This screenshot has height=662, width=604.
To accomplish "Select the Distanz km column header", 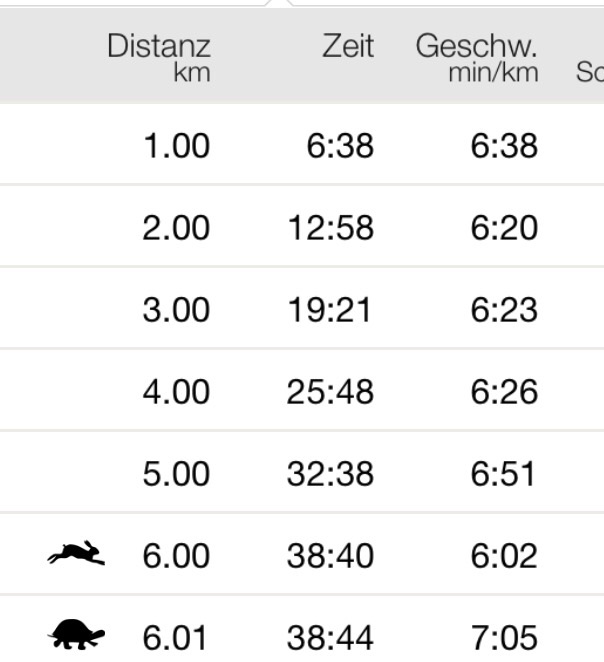I will click(159, 57).
